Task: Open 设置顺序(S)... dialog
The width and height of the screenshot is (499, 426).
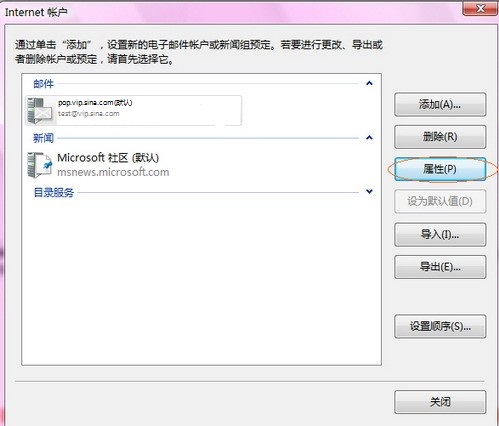Action: [x=440, y=327]
